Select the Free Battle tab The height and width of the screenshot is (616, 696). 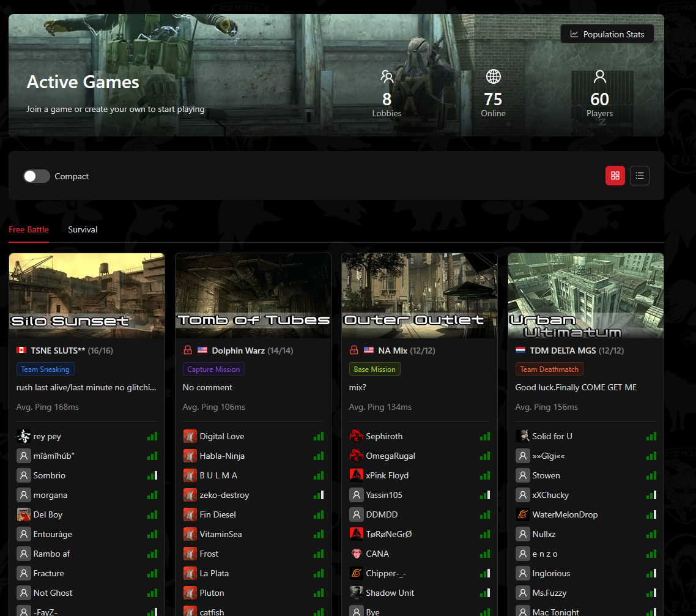point(28,229)
